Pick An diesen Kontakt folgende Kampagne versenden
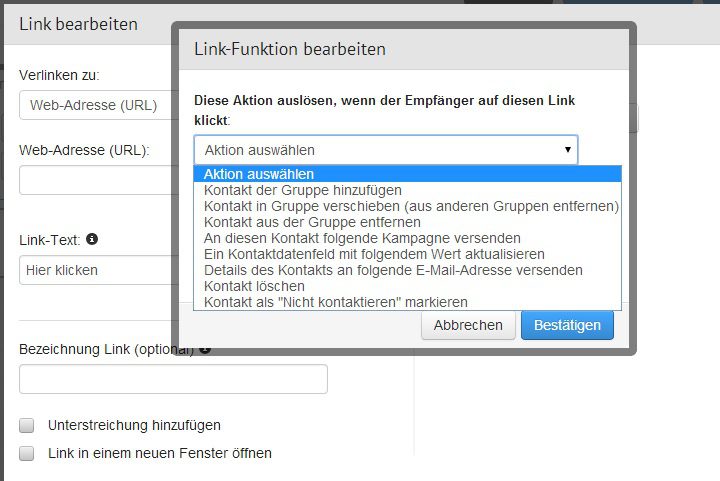Viewport: 720px width, 481px height. (x=362, y=238)
